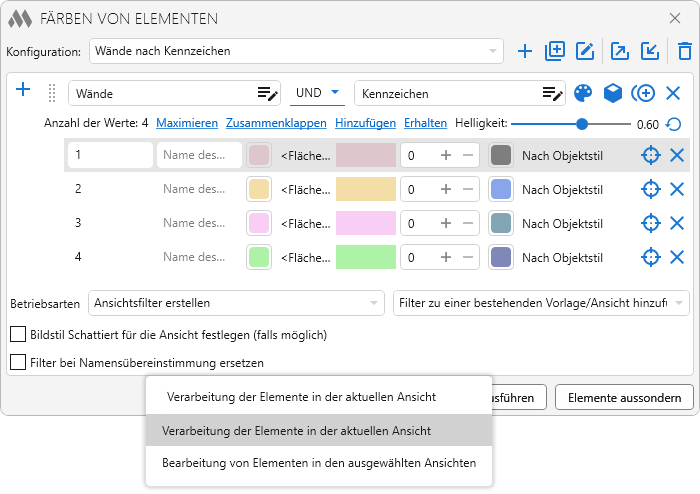Click the 'Elemente aussondern' button
The height and width of the screenshot is (494, 700).
point(624,397)
